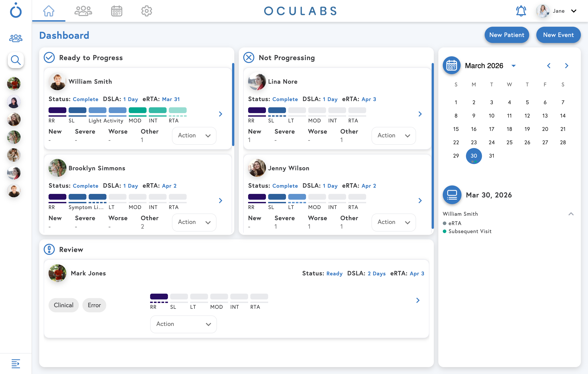588x374 pixels.
Task: Click Mark Jones's RR stage bar
Action: pyautogui.click(x=159, y=297)
